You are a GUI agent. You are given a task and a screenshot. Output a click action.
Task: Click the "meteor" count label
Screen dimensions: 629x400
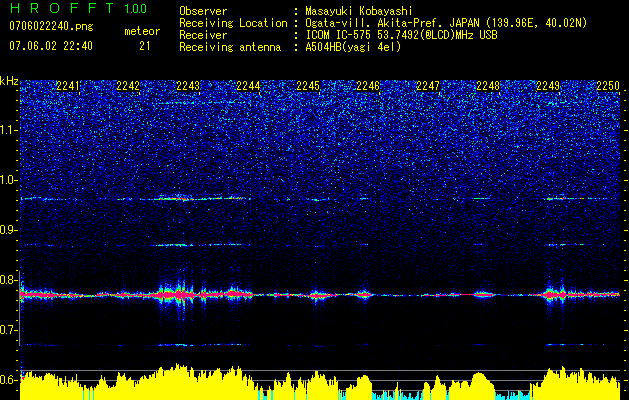click(x=142, y=31)
